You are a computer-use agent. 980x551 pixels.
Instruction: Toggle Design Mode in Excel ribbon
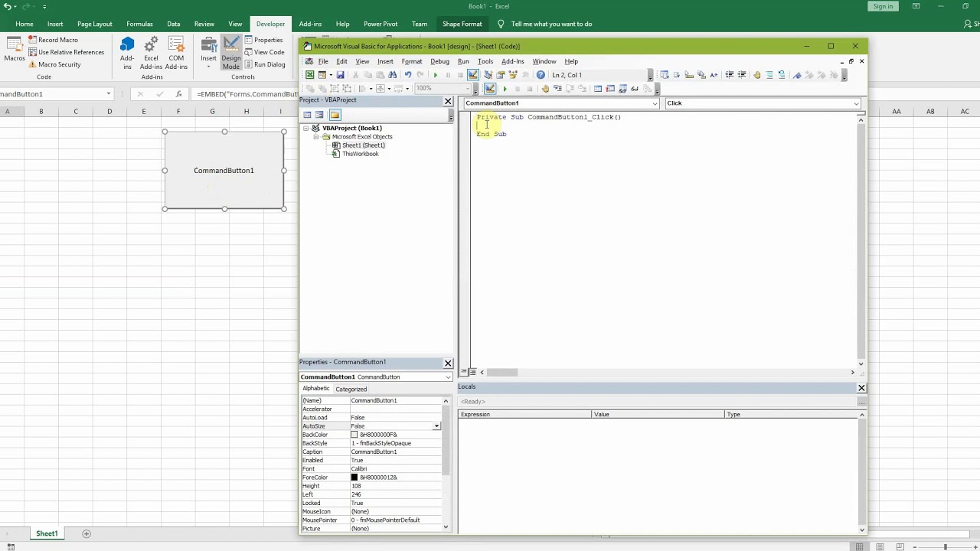click(231, 52)
